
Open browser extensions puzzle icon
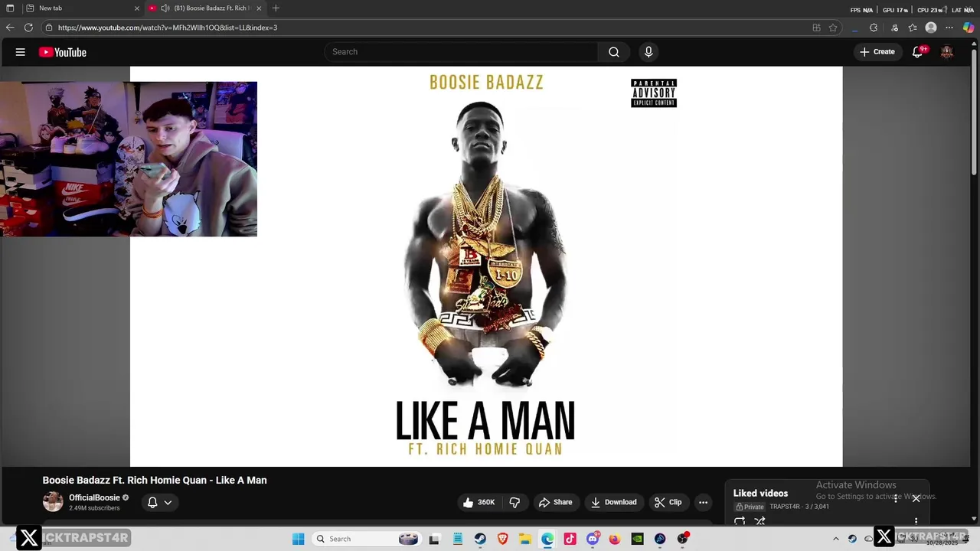[x=874, y=28]
